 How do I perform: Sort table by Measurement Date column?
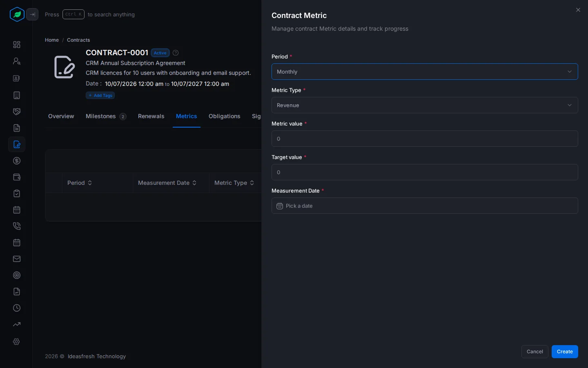[x=167, y=183]
